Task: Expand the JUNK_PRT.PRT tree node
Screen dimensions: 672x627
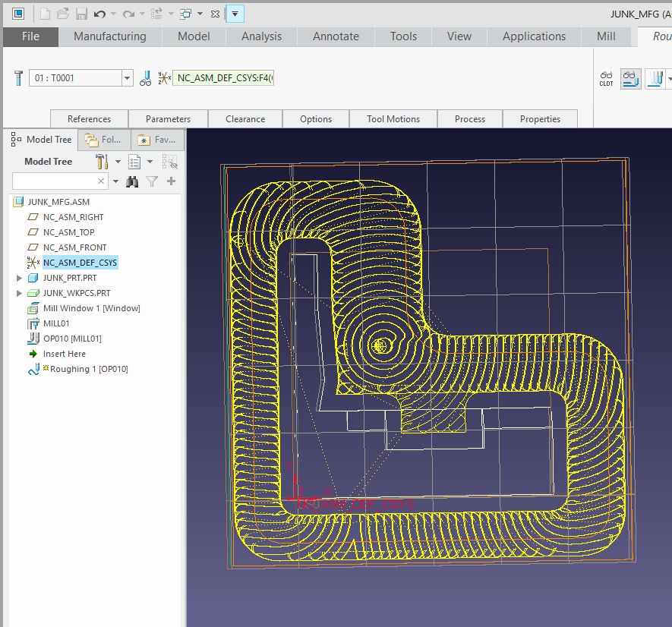Action: click(18, 277)
